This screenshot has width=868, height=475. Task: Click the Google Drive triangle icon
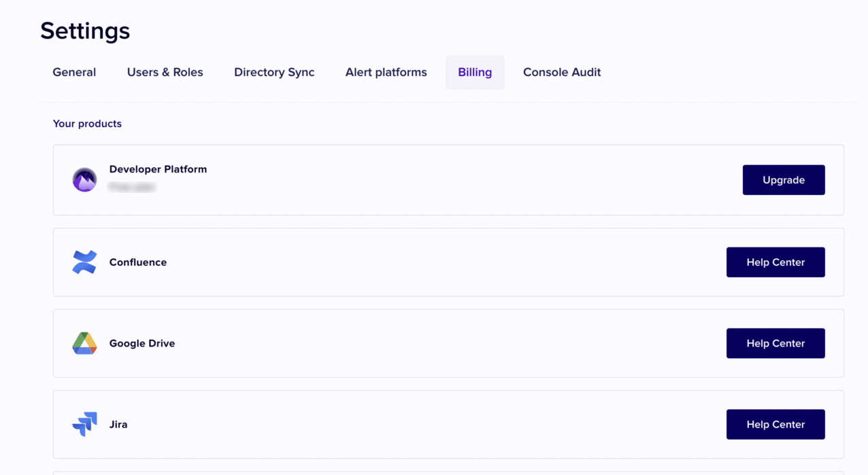click(x=84, y=343)
